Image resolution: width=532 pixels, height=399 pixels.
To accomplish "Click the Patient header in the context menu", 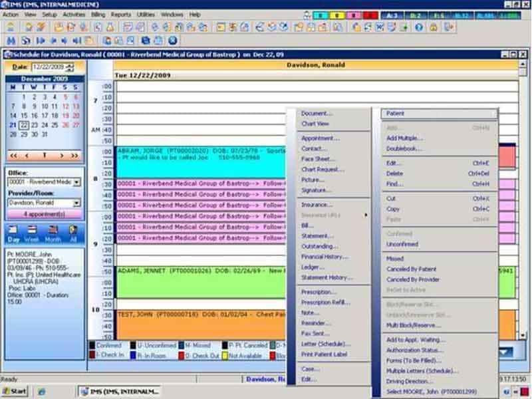I will coord(440,114).
